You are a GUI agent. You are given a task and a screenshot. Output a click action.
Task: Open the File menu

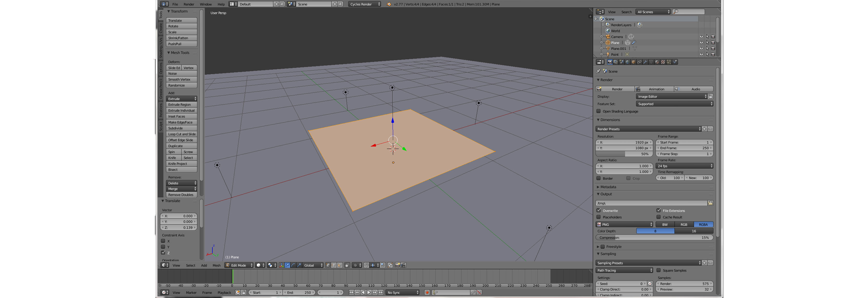coord(175,4)
